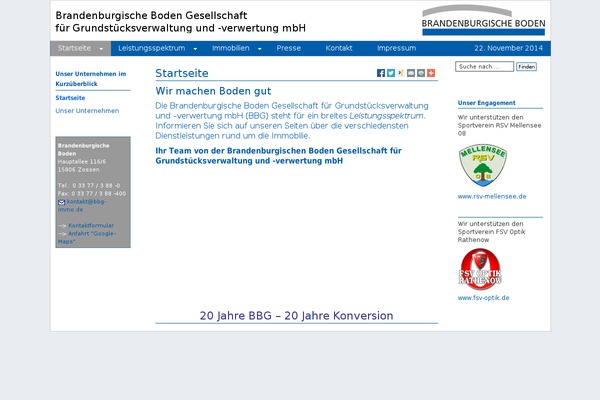Share the page on Facebook
The image size is (600, 400).
[381, 73]
